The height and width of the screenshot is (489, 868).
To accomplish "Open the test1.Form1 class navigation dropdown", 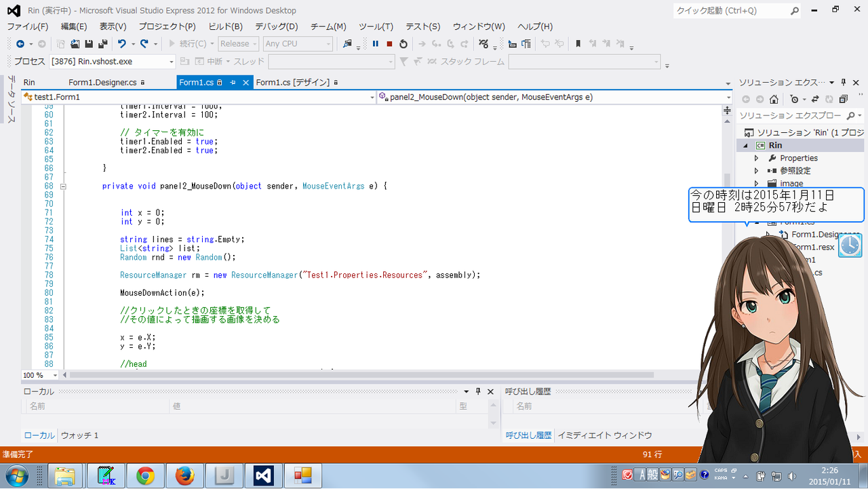I will [x=199, y=97].
